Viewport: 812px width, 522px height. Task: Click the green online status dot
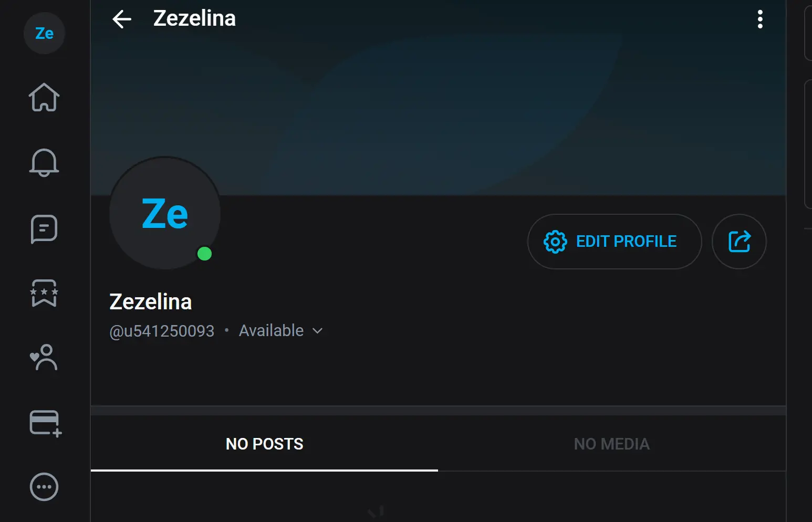[x=204, y=254]
